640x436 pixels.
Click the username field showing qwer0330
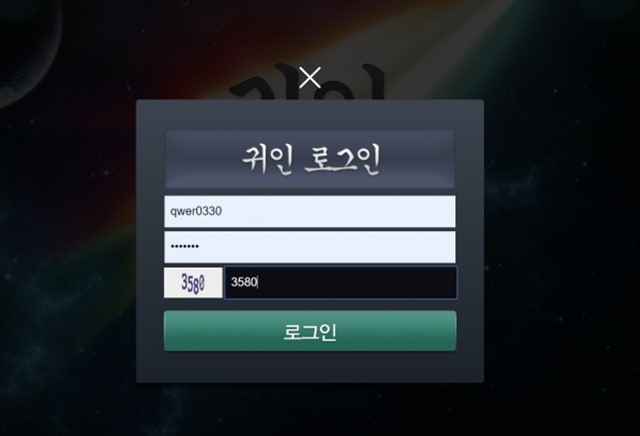(310, 211)
